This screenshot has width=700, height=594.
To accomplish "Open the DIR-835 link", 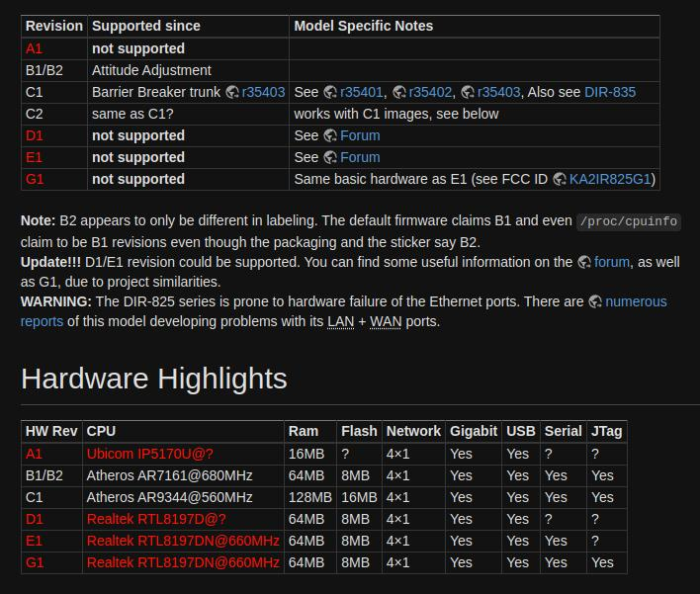I will click(610, 92).
